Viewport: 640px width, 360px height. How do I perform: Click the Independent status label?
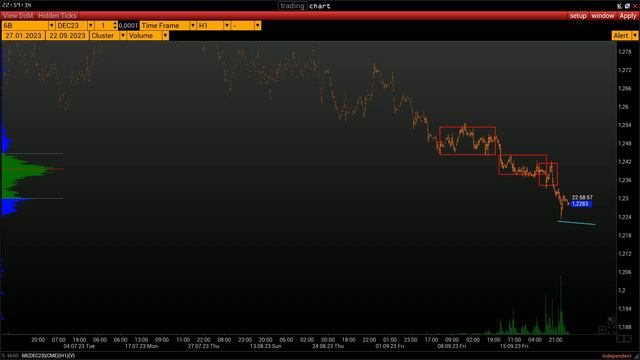point(616,356)
